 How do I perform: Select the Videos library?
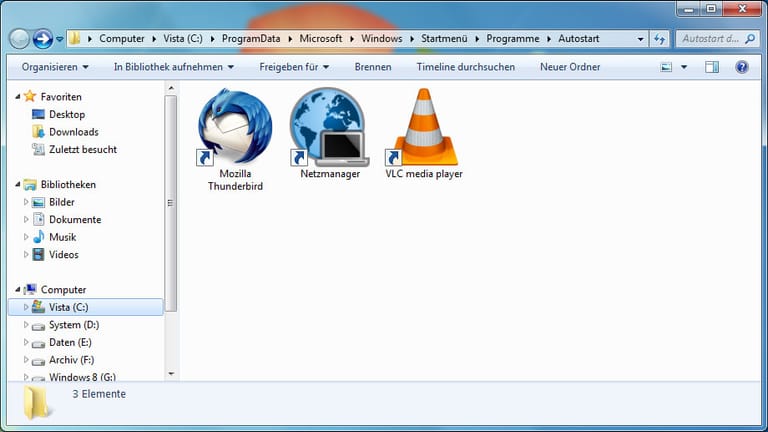point(64,254)
